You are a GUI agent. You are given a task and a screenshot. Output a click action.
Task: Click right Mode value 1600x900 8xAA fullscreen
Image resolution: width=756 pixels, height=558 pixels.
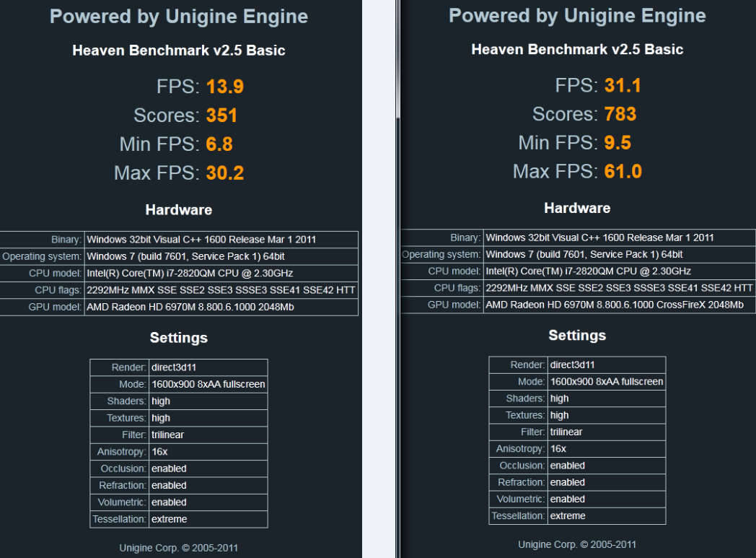pos(607,382)
